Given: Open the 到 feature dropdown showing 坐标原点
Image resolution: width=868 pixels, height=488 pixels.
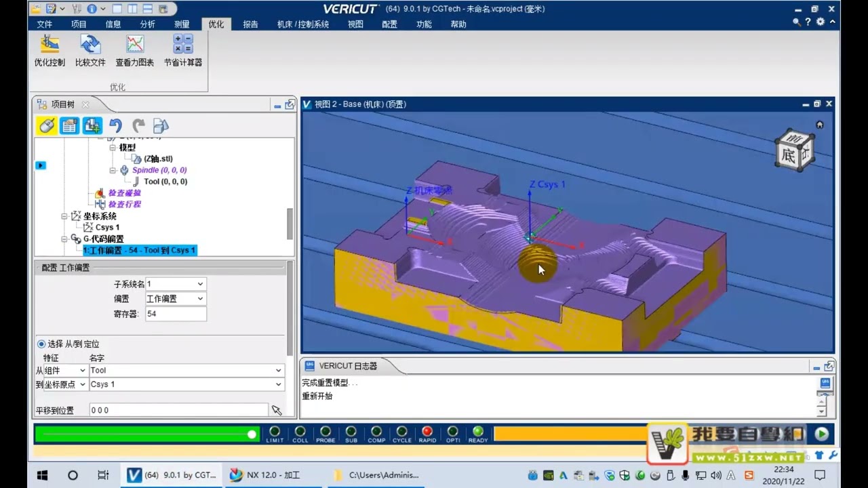Looking at the screenshot, I should coord(65,384).
